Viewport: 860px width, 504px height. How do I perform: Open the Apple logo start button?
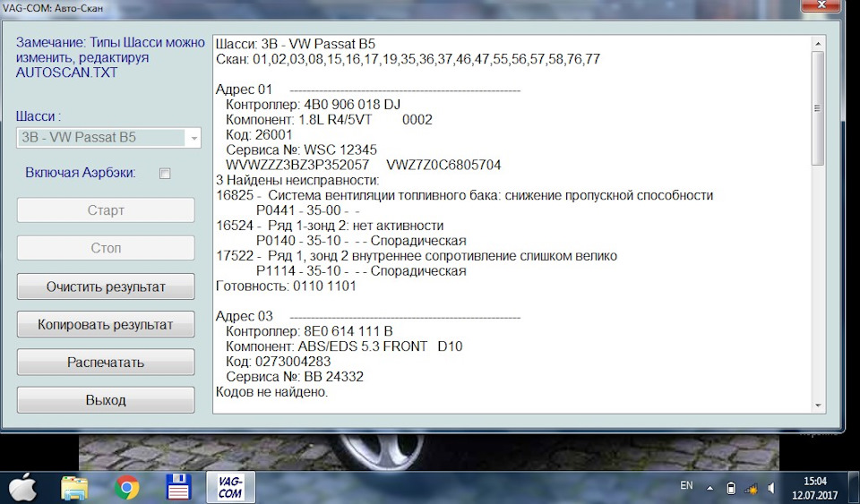pyautogui.click(x=21, y=488)
